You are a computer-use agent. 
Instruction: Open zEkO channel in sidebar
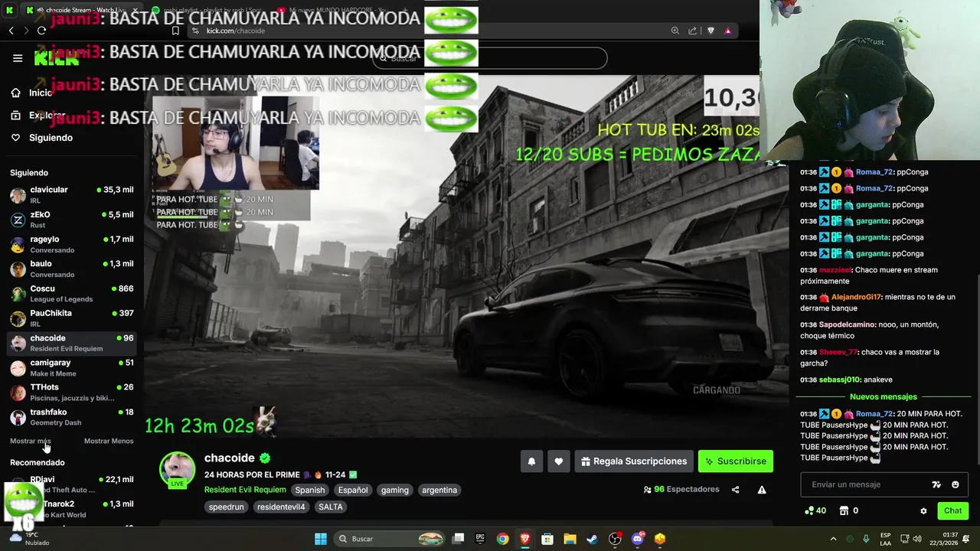72,220
